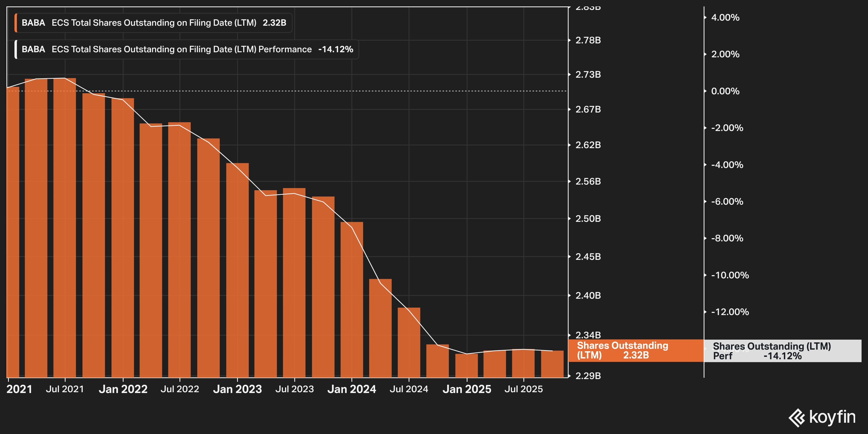Click the -10.00% right-axis label
This screenshot has width=868, height=434.
pyautogui.click(x=730, y=275)
